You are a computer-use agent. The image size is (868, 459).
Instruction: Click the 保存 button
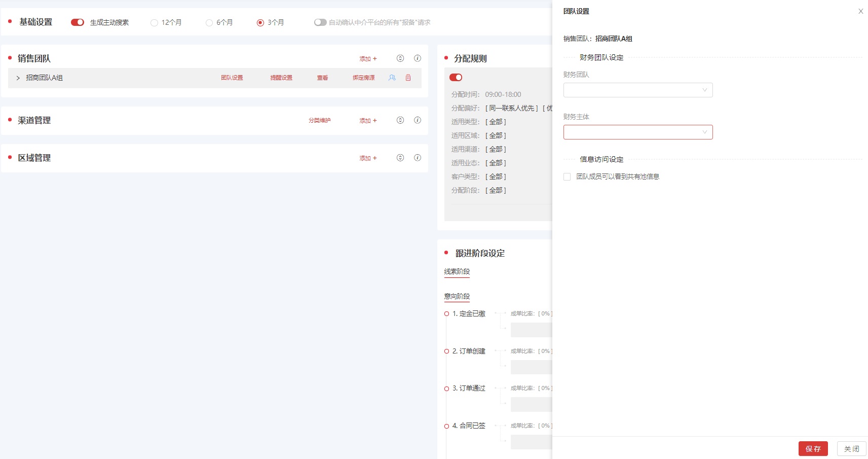[813, 449]
